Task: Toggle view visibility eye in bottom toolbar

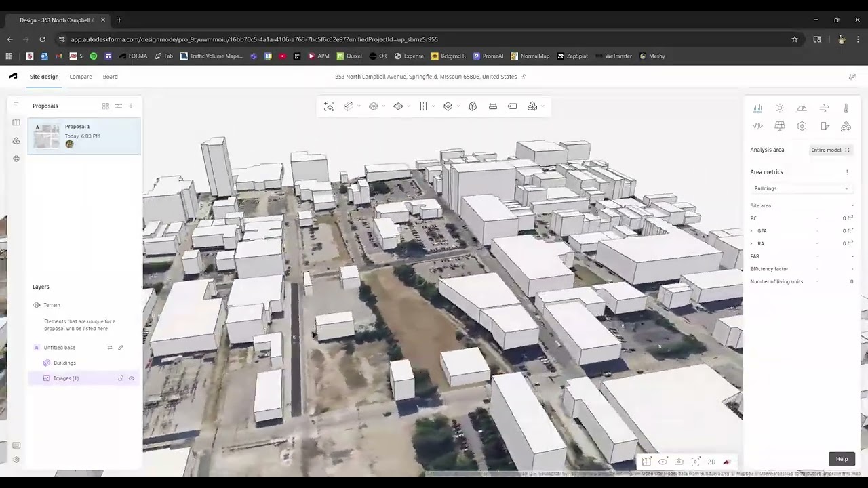Action: tap(663, 462)
